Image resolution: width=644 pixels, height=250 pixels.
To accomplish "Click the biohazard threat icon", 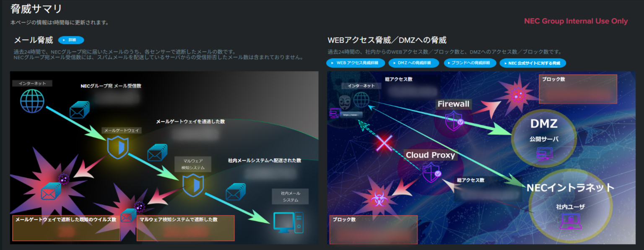I will coord(378,198).
